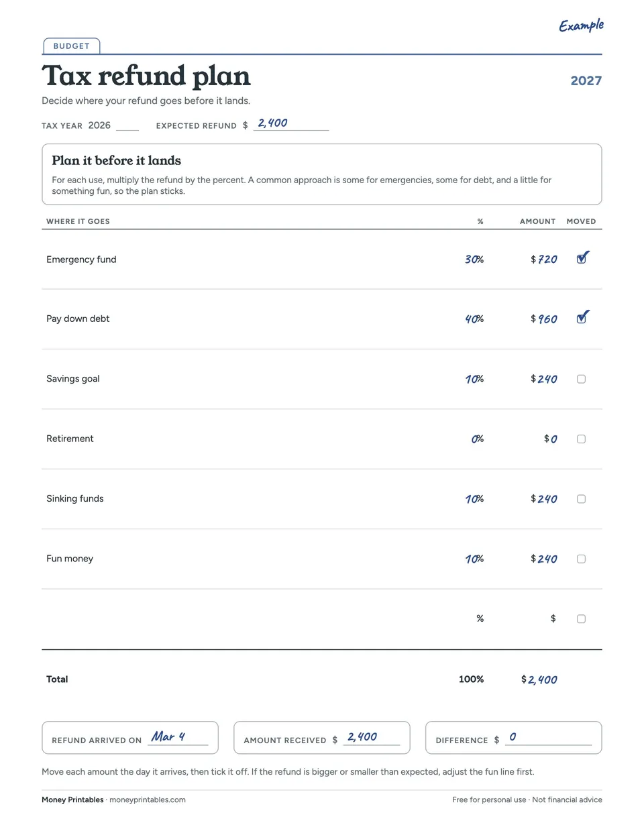Tick the Retirement moved checkbox
The height and width of the screenshot is (833, 644).
pyautogui.click(x=581, y=439)
